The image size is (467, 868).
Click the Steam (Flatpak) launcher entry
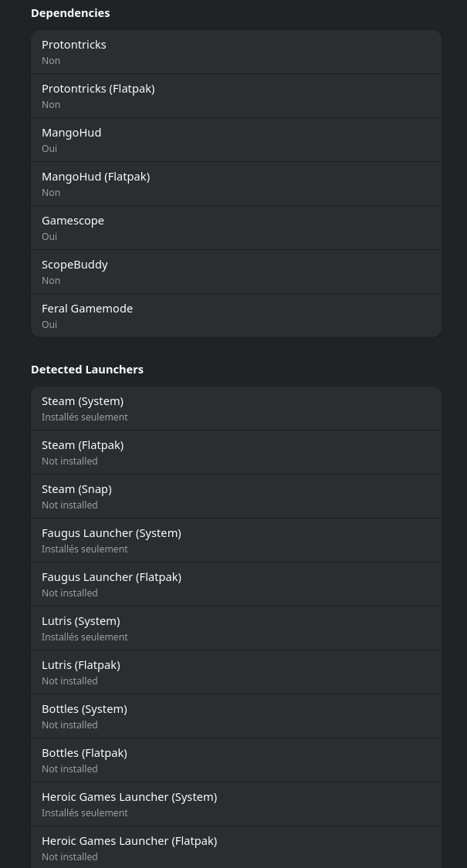pyautogui.click(x=236, y=452)
